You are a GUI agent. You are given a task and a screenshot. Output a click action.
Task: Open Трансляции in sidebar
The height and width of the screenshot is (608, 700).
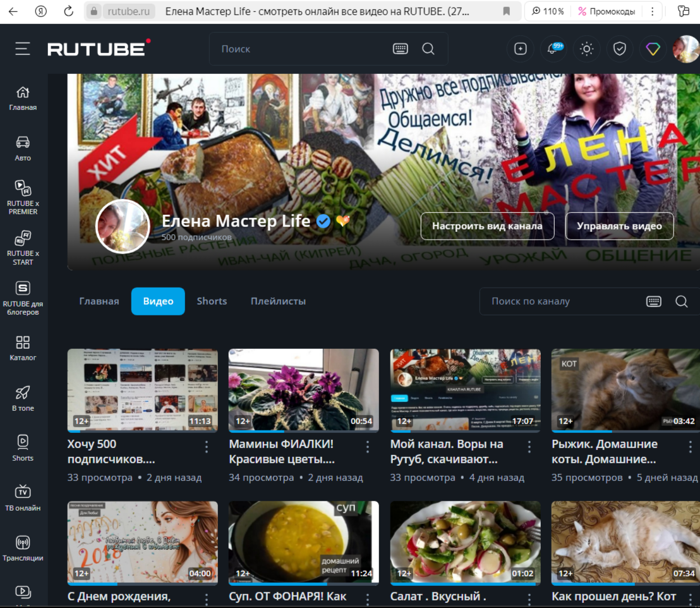23,549
